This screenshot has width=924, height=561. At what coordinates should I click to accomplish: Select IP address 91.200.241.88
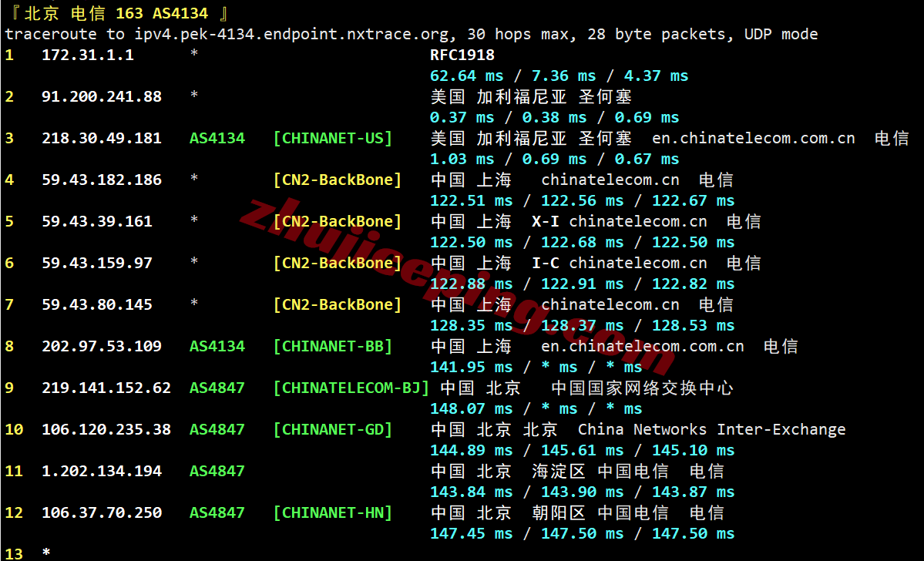coord(102,96)
